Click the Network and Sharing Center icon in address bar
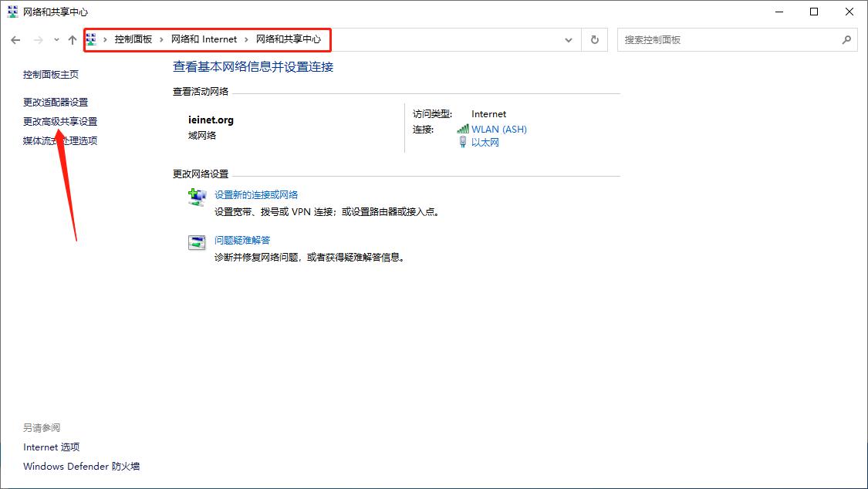 pyautogui.click(x=90, y=39)
